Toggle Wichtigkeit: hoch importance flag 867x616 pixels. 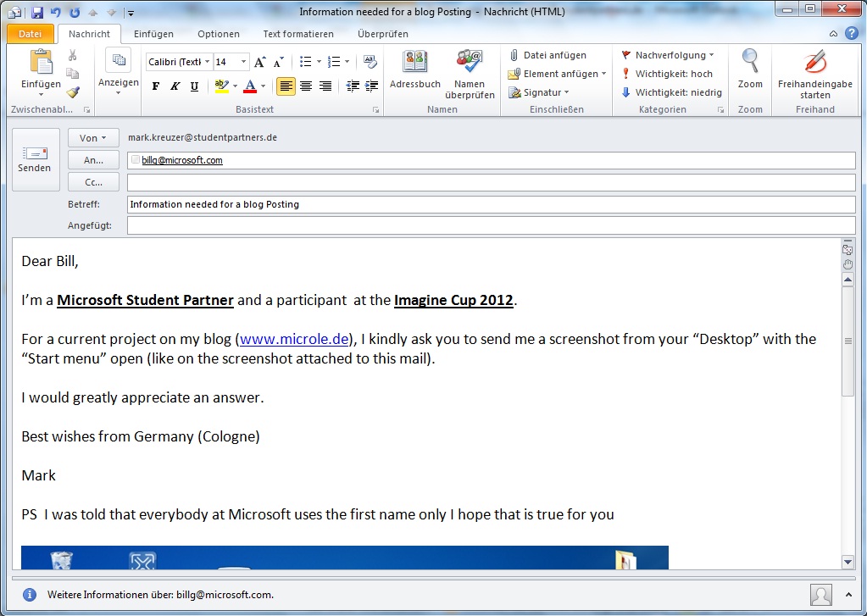coord(667,74)
